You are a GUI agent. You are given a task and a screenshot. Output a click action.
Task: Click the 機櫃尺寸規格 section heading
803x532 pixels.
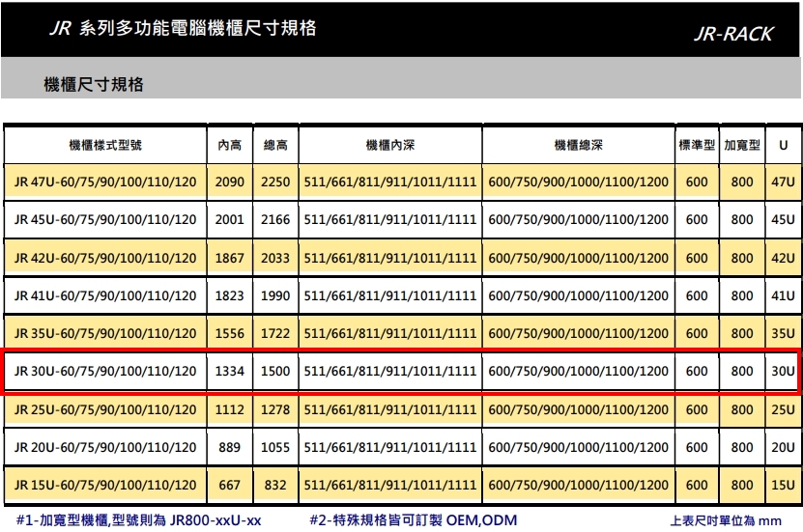tap(94, 85)
